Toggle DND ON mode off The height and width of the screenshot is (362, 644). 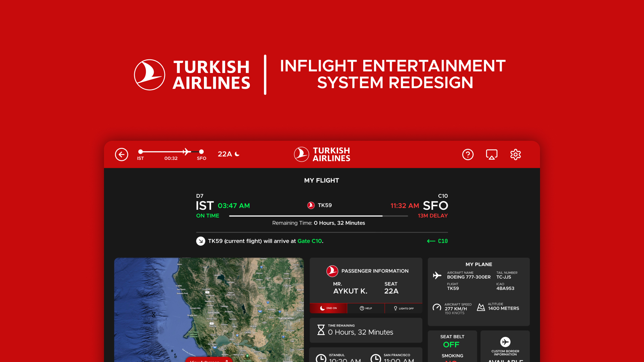pos(328,308)
